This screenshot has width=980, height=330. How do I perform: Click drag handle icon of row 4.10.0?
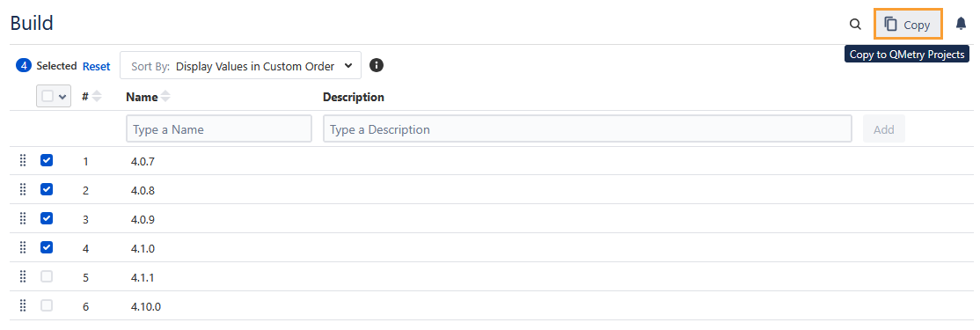(x=23, y=305)
